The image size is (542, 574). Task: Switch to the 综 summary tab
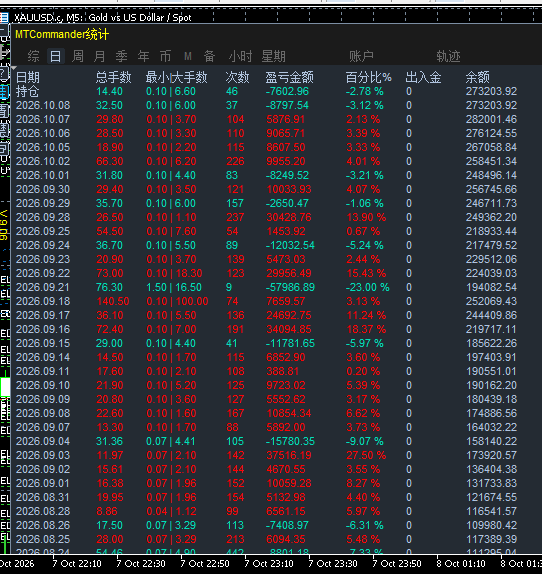[33, 56]
